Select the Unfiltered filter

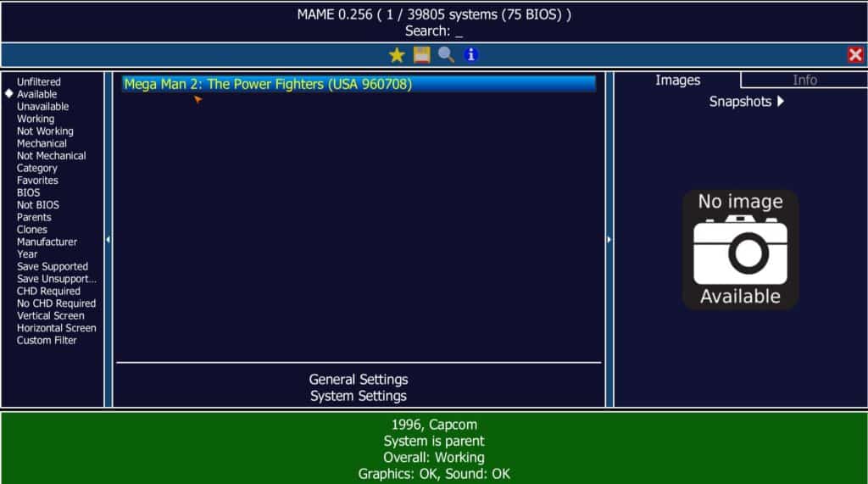(x=39, y=82)
